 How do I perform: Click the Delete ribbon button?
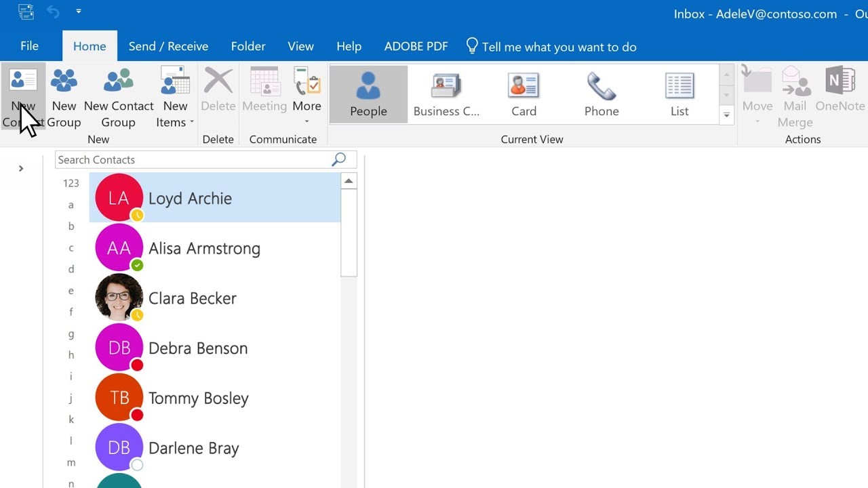[x=218, y=89]
